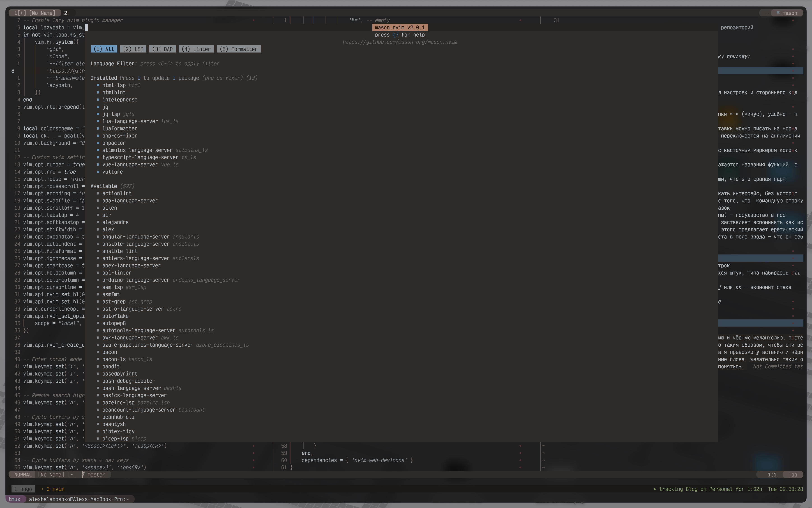
Task: Click bullet icon beside bash-language-server
Action: click(x=98, y=388)
